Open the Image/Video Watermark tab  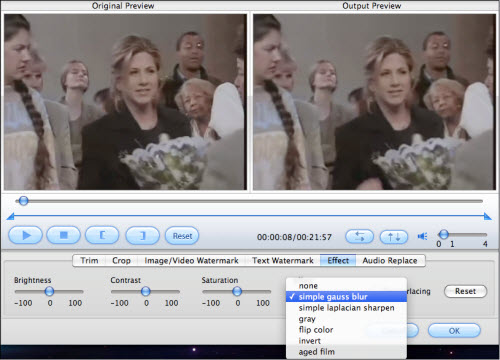coord(191,260)
